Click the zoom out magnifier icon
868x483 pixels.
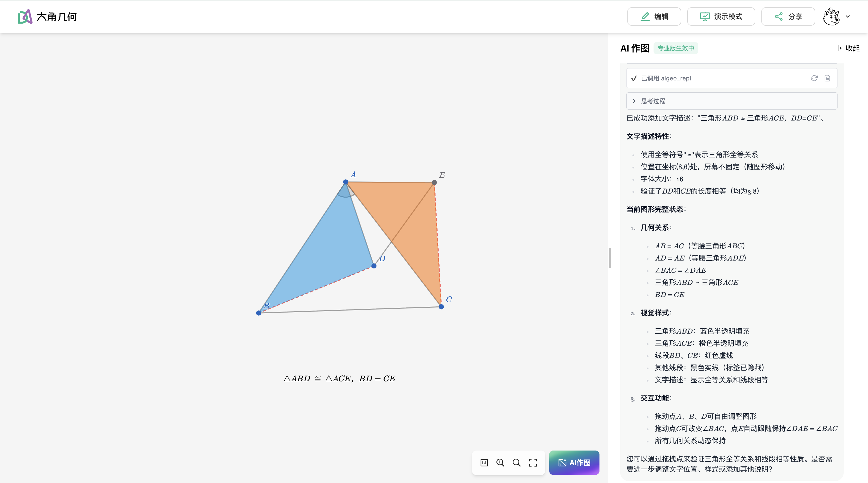pyautogui.click(x=516, y=462)
